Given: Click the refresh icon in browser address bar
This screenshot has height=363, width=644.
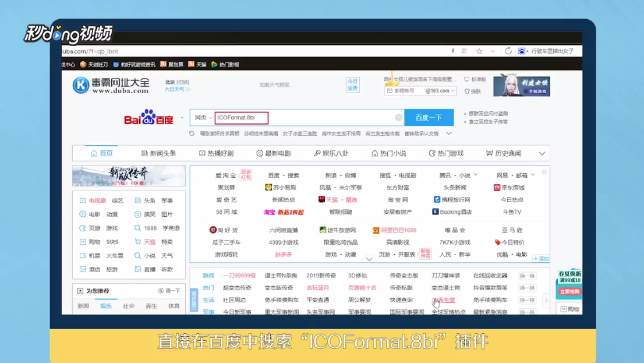Looking at the screenshot, I should point(508,51).
